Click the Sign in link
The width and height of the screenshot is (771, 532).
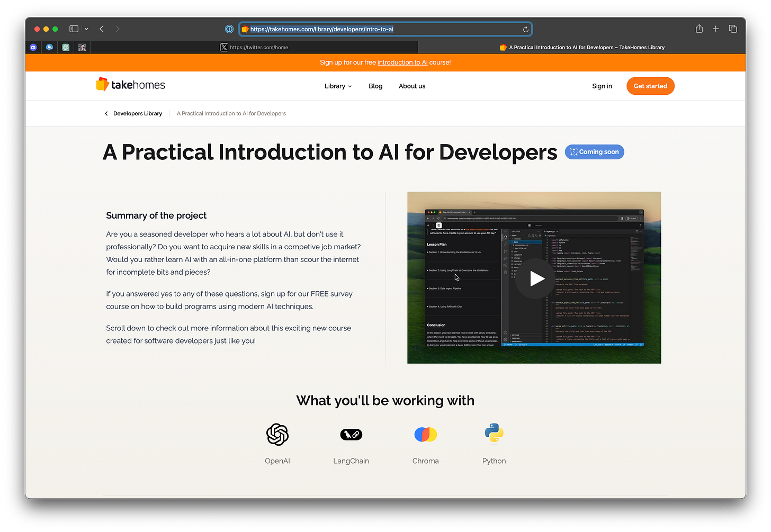[602, 86]
